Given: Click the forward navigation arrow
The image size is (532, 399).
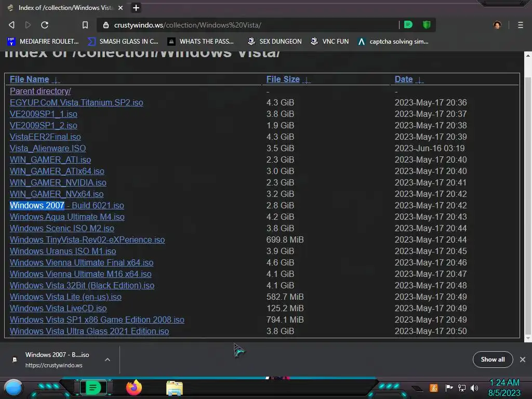Looking at the screenshot, I should point(28,25).
